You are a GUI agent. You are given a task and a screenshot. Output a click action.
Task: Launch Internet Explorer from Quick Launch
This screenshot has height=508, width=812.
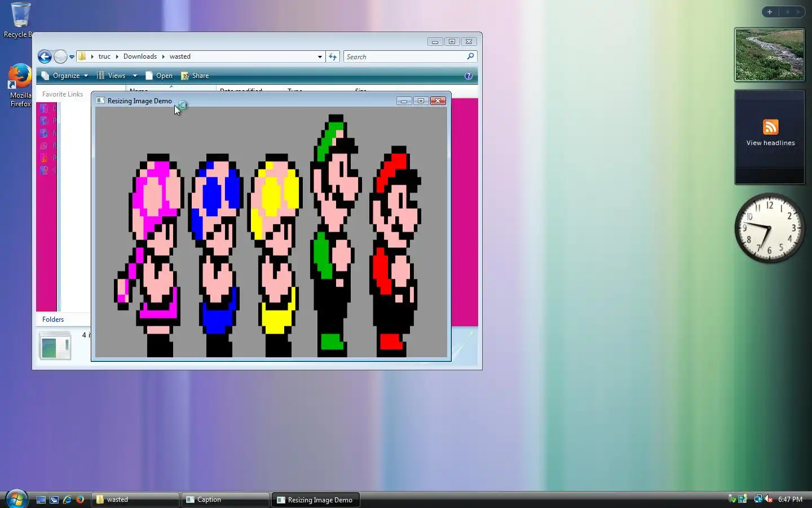point(67,500)
